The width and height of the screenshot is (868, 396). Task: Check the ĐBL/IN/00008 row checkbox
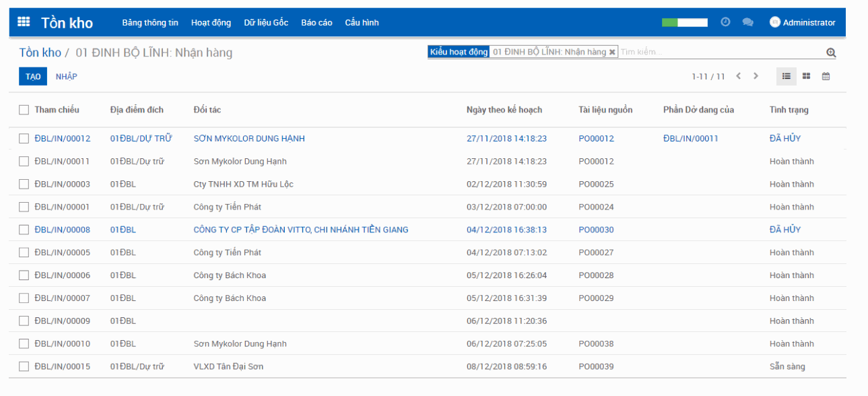point(24,229)
